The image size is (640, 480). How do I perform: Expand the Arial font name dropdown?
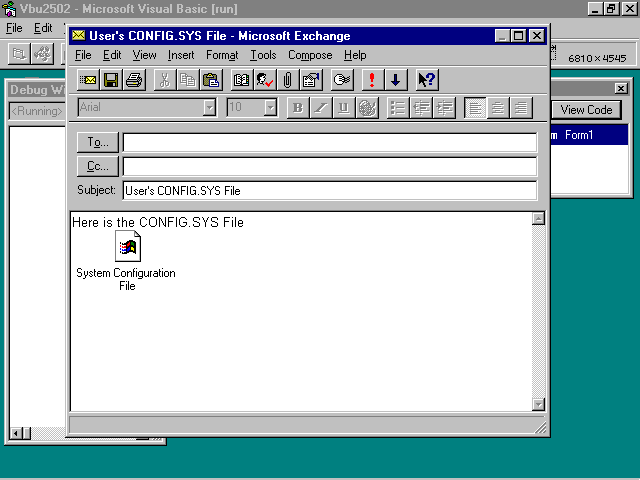coord(210,108)
